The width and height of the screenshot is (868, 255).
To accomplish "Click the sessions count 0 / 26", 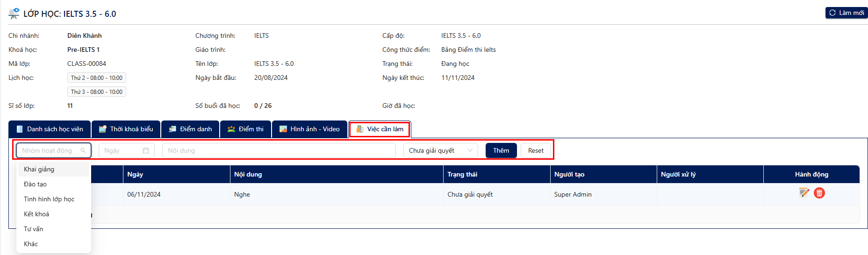I will (263, 106).
